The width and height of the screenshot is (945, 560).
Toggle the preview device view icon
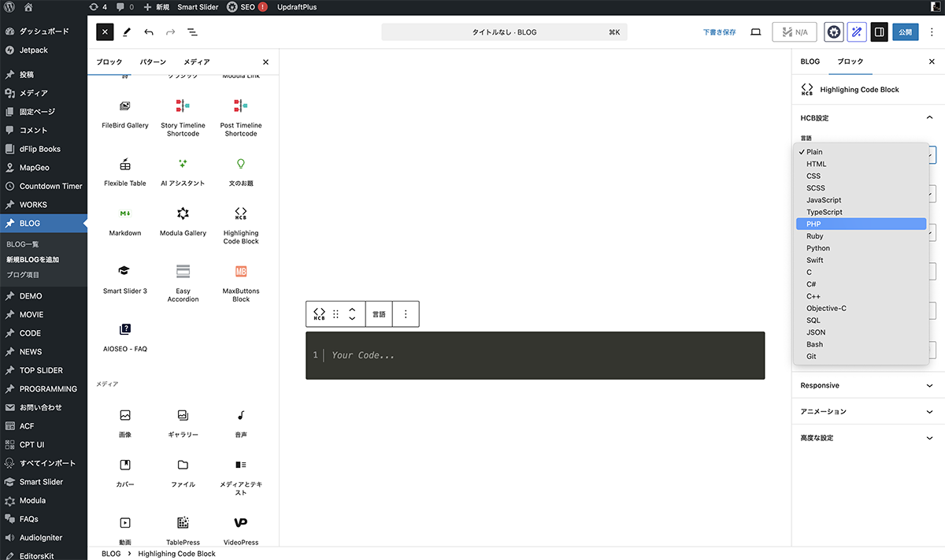(755, 32)
